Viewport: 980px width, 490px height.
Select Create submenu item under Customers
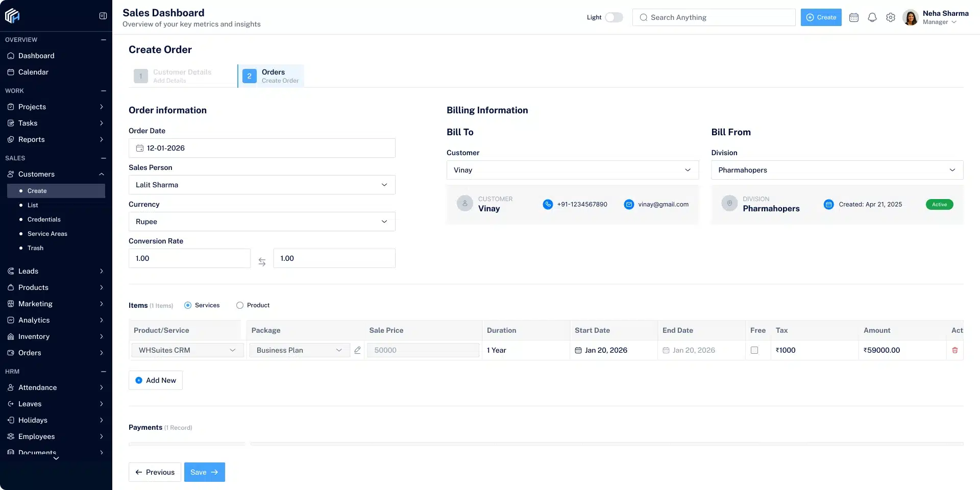pyautogui.click(x=56, y=191)
